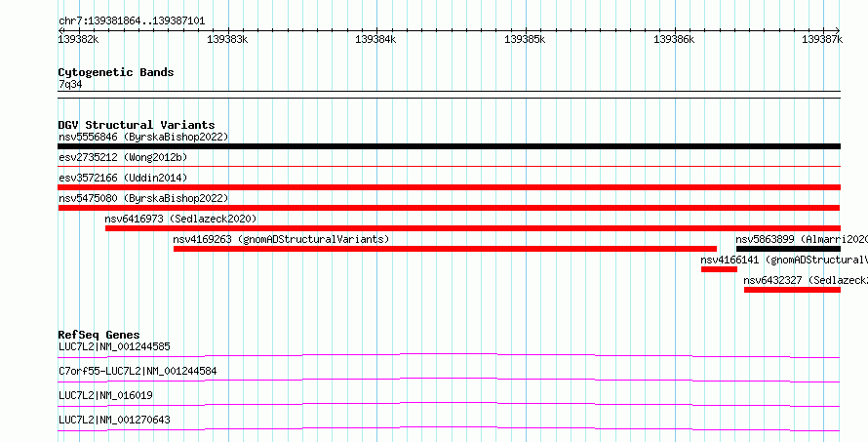Open the LUC7L2|NM_016019 transcript label
Screen dimensions: 868x442
(105, 395)
